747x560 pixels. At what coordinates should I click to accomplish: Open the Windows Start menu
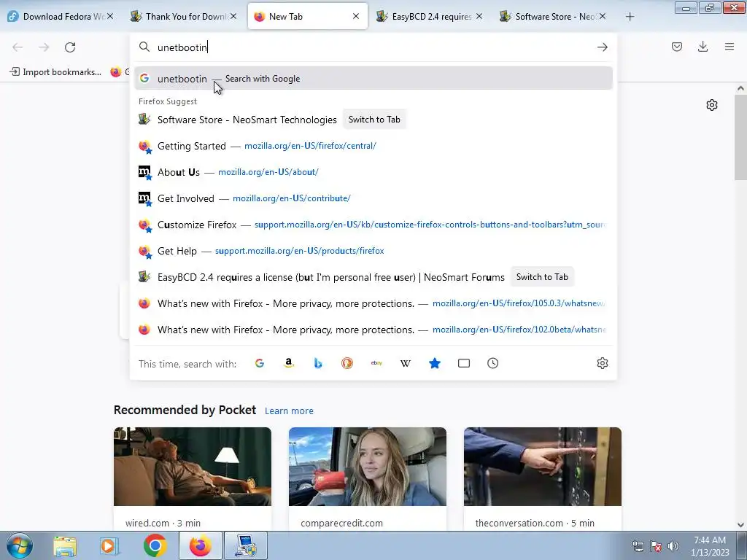pos(20,545)
